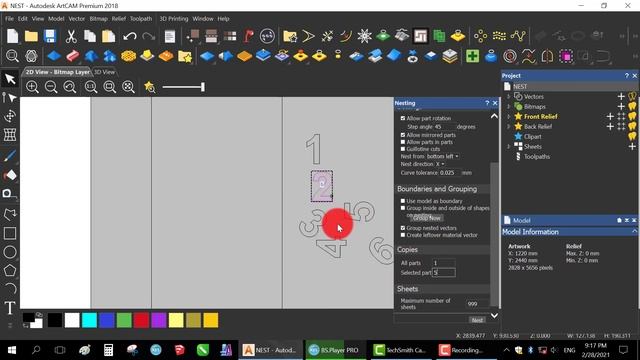This screenshot has width=640, height=360.
Task: Click the Redo arrow icon
Action: click(x=149, y=36)
